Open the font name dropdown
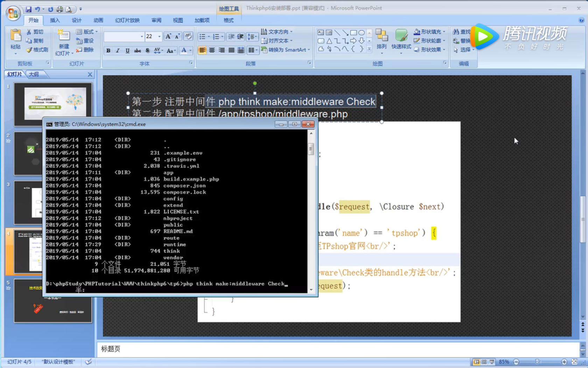The image size is (588, 368). pos(142,36)
